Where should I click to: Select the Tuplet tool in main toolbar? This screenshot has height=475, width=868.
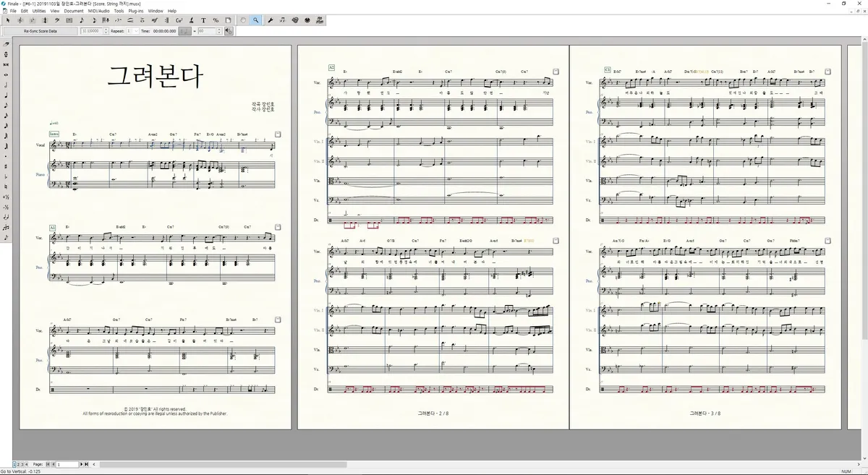coord(118,20)
